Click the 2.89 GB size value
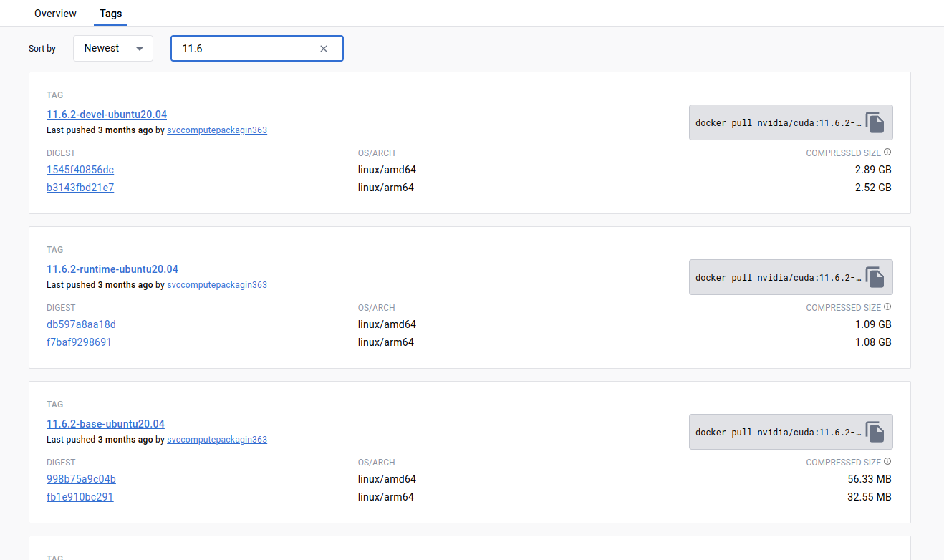This screenshot has height=560, width=944. (x=873, y=170)
